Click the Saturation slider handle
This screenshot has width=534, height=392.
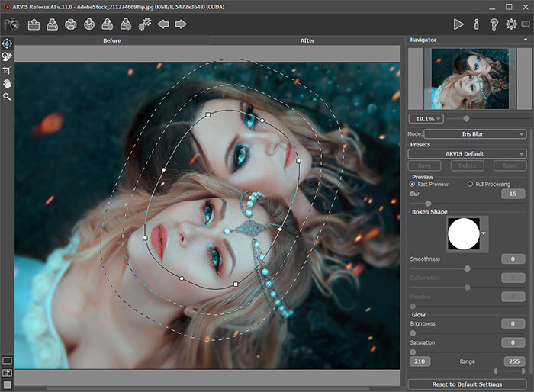(x=413, y=352)
